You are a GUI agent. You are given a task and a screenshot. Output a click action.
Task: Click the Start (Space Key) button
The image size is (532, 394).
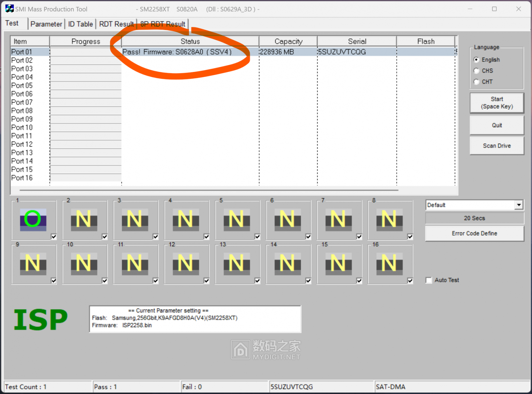(x=497, y=103)
